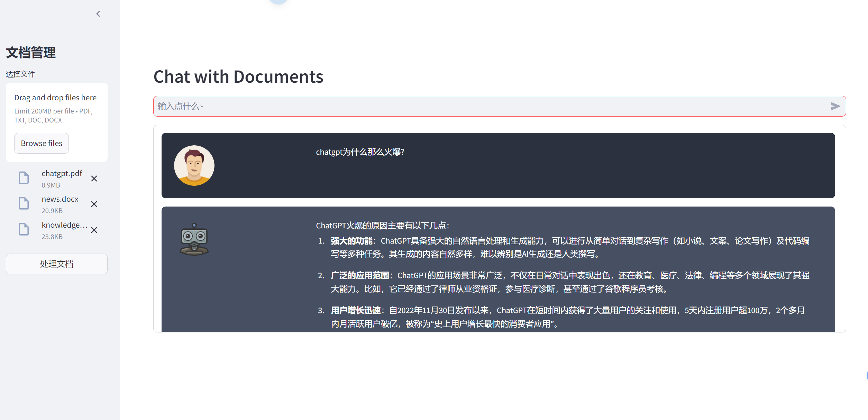The width and height of the screenshot is (868, 420).
Task: Click the 处理文档 button
Action: point(57,264)
